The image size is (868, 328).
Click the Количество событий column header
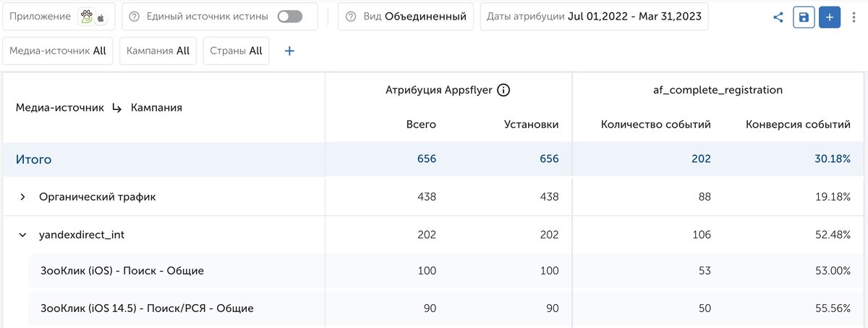coord(655,125)
